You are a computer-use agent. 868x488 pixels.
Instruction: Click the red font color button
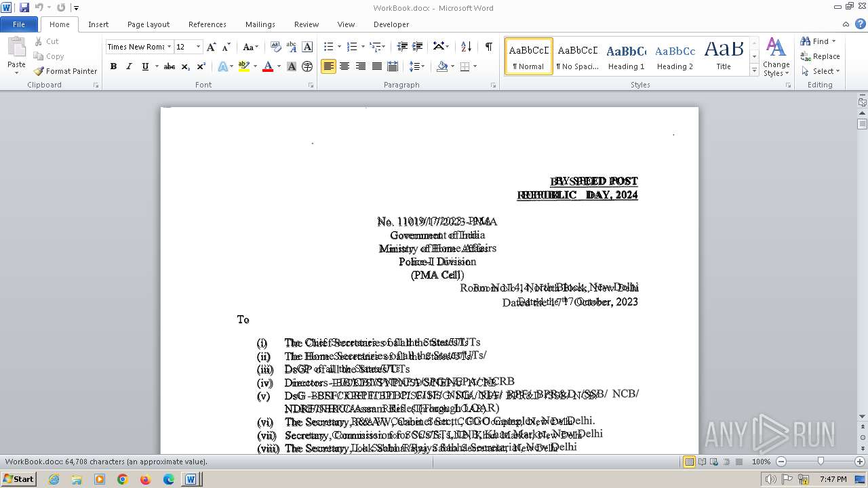[268, 66]
